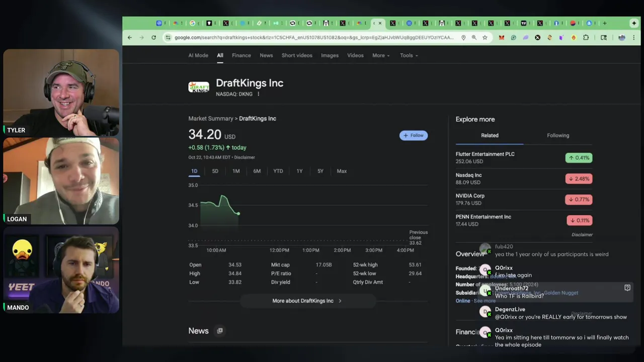644x362 pixels.
Task: Bookmark this page with the star icon
Action: tap(485, 37)
